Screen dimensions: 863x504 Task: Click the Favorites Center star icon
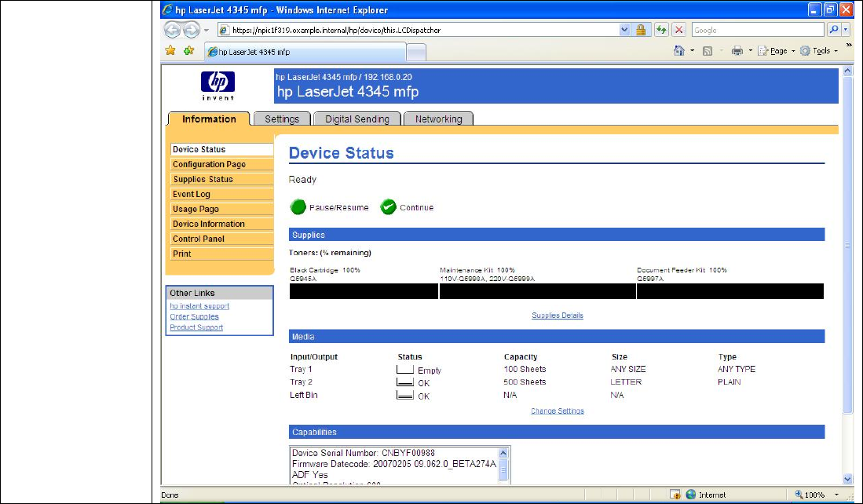point(170,50)
